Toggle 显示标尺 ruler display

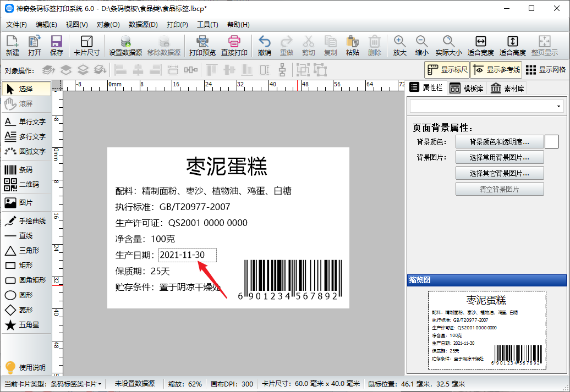(x=447, y=70)
